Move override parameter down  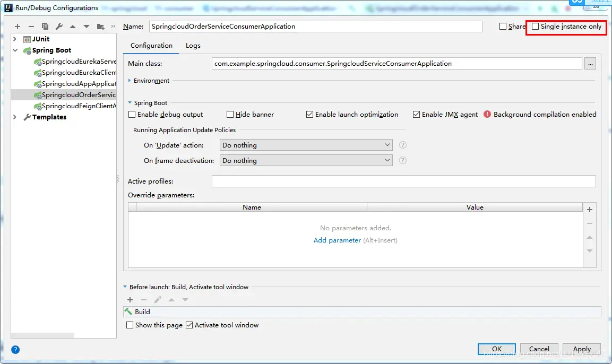pos(590,251)
